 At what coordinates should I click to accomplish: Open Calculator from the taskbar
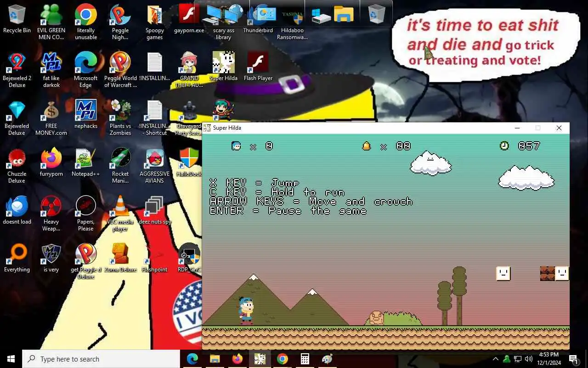point(305,359)
